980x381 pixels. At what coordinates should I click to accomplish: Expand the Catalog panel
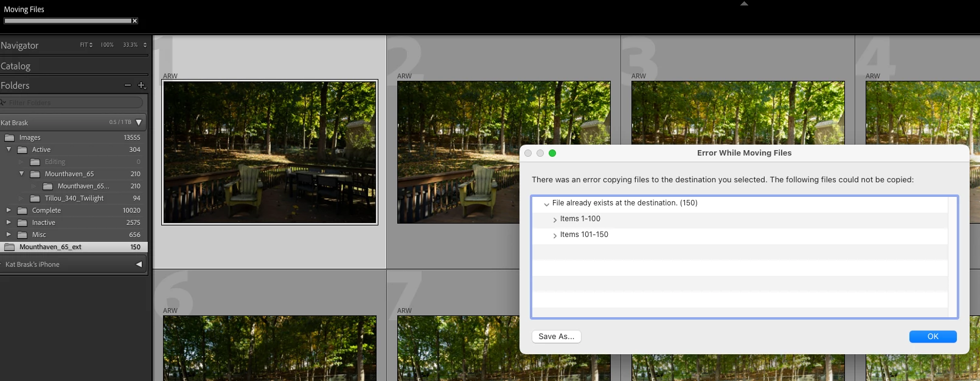coord(16,66)
